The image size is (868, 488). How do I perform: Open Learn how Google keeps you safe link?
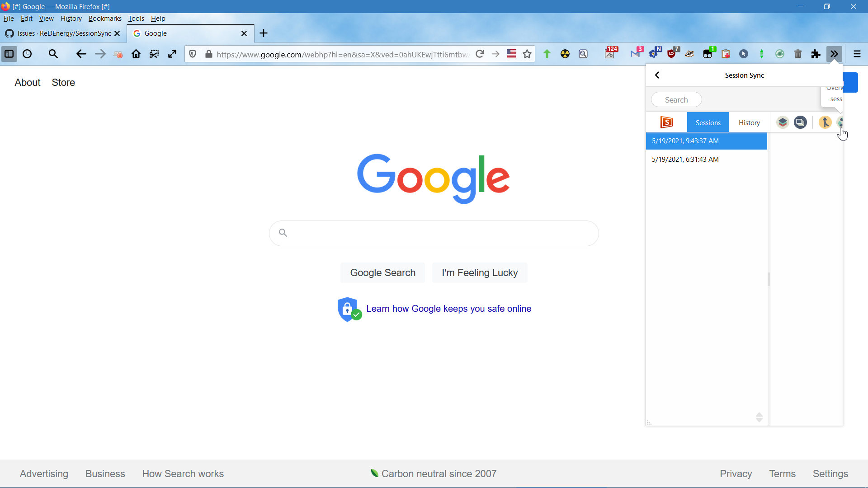[x=448, y=309]
